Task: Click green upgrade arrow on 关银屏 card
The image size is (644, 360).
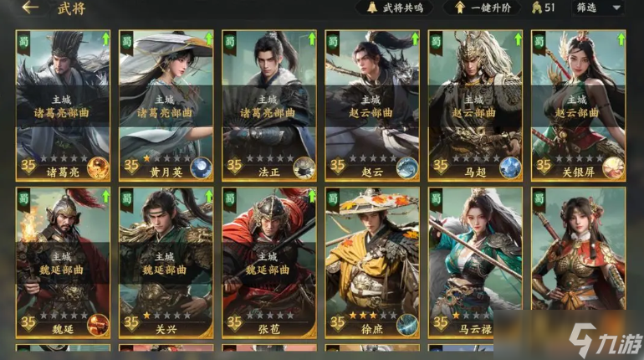Action: [621, 39]
